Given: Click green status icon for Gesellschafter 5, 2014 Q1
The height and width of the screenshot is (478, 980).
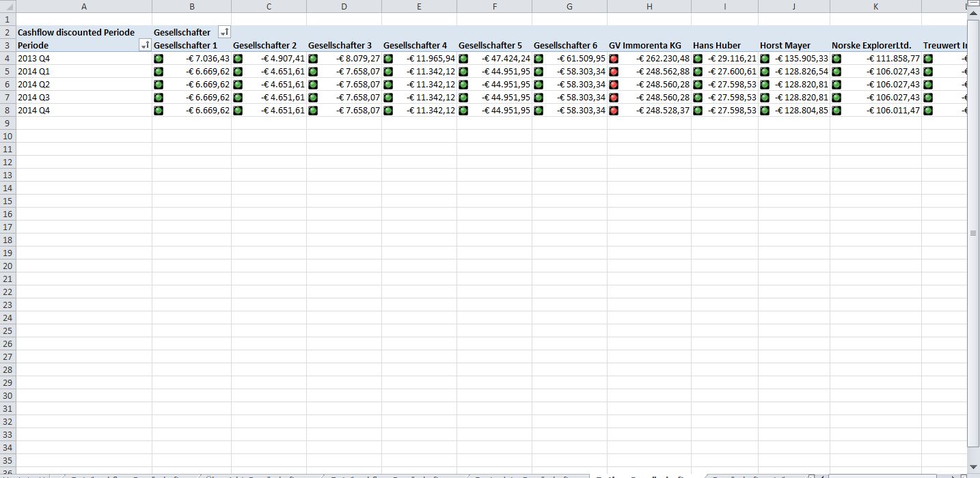Looking at the screenshot, I should pyautogui.click(x=463, y=72).
